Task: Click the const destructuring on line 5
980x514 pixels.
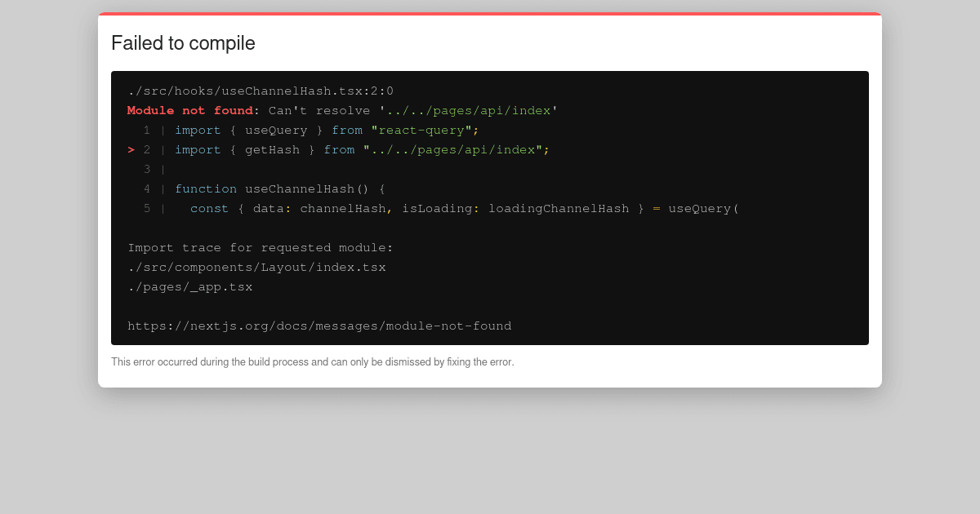Action: (x=209, y=208)
